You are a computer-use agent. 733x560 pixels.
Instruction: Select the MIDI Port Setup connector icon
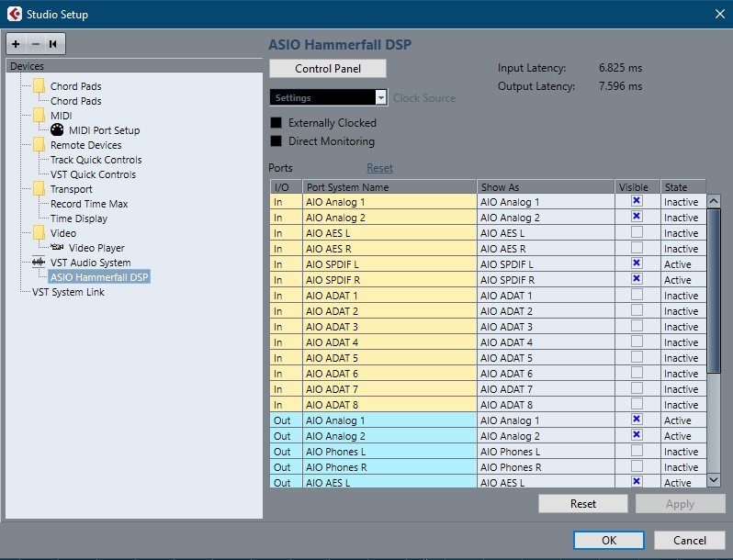[x=57, y=129]
